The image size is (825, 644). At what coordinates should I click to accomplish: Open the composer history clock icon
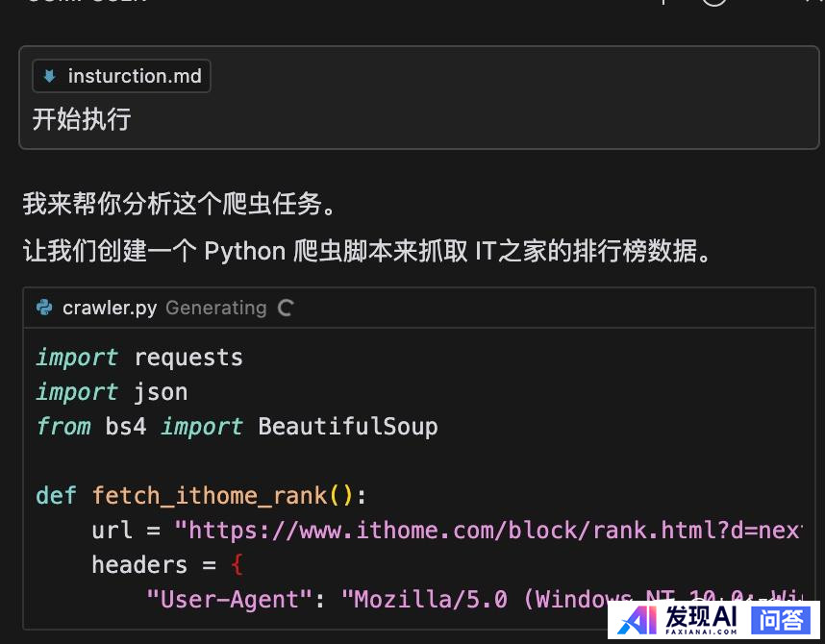713,3
